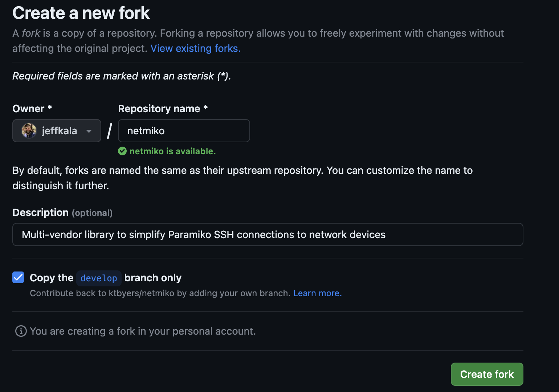Open the View existing forks link
This screenshot has width=559, height=392.
tap(196, 48)
